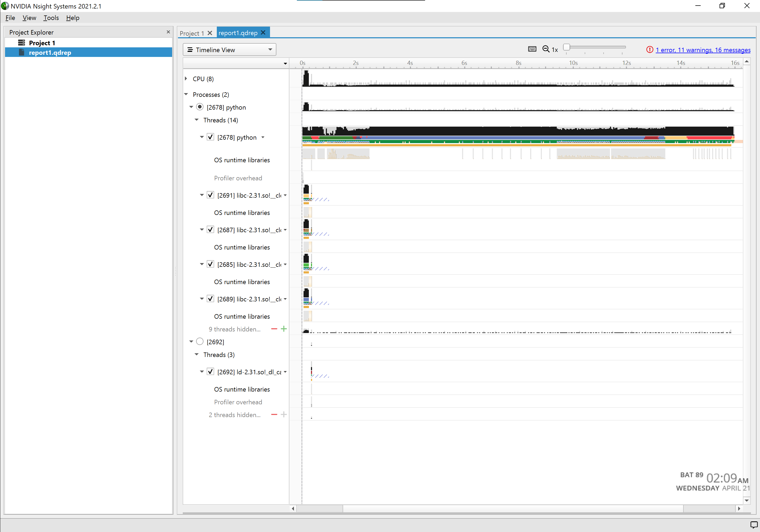Select the [2692] process radio button

[x=200, y=342]
